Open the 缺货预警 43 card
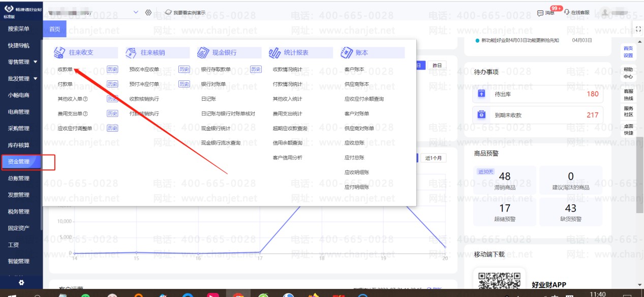The width and height of the screenshot is (644, 297). (x=571, y=212)
